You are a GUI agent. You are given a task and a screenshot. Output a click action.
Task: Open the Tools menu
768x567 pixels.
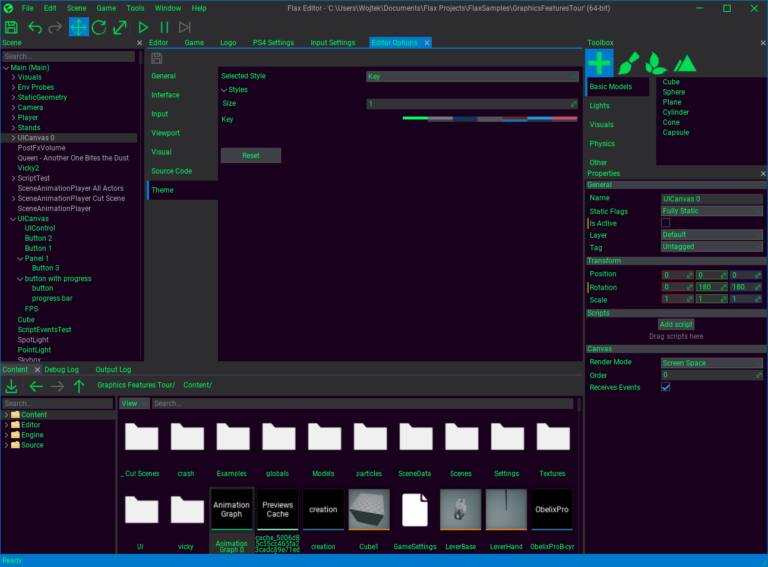tap(135, 8)
